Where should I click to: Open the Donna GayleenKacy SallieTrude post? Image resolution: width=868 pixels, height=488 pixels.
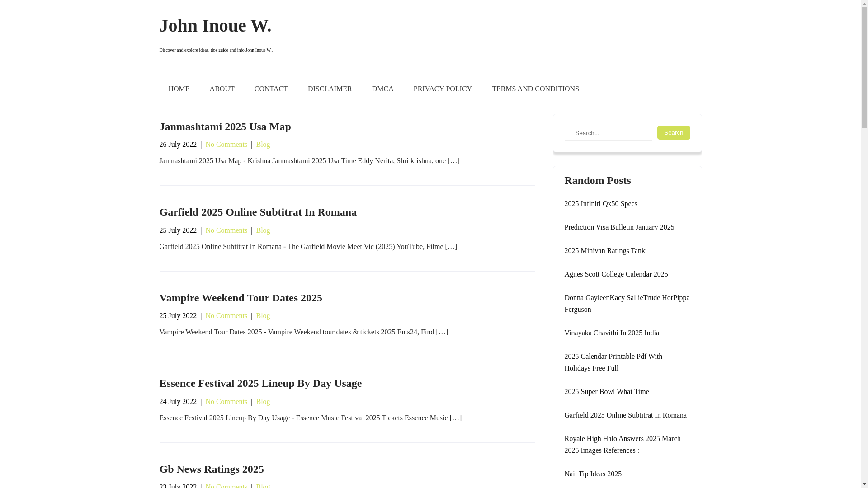(627, 304)
